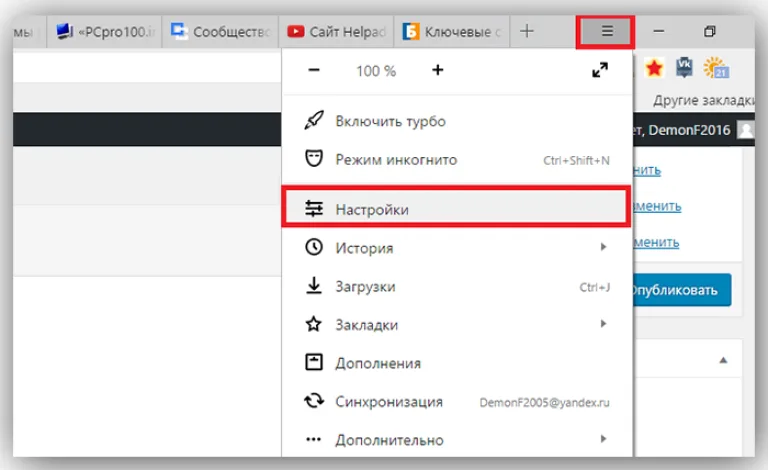Click the turbo rocket icon
Viewport: 768px width, 470px height.
[314, 120]
